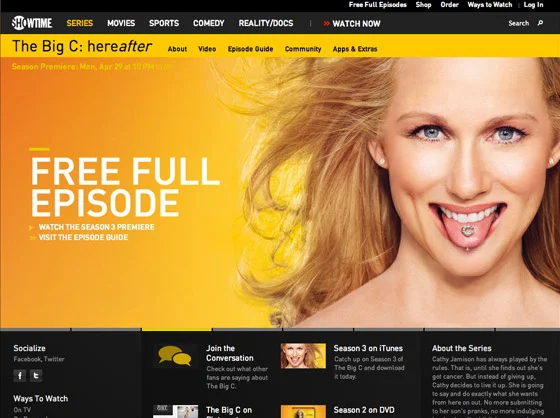Click the Season Premiere date text

pos(92,67)
